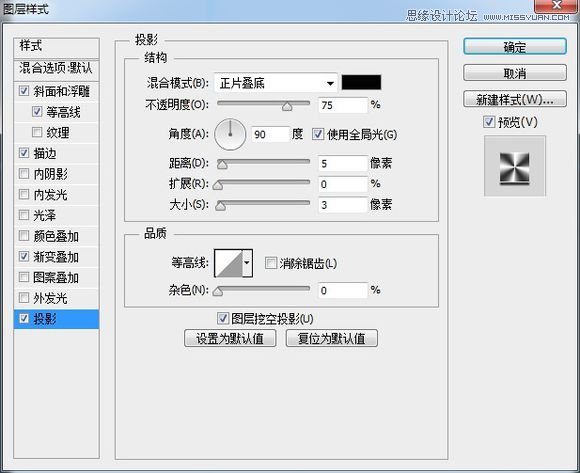The width and height of the screenshot is (580, 473).
Task: Select the 光泽 style row
Action: [x=57, y=215]
